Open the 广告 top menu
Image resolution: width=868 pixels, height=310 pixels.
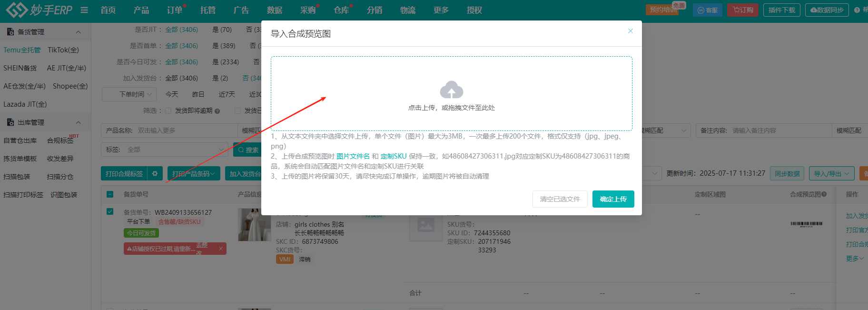[x=241, y=10]
